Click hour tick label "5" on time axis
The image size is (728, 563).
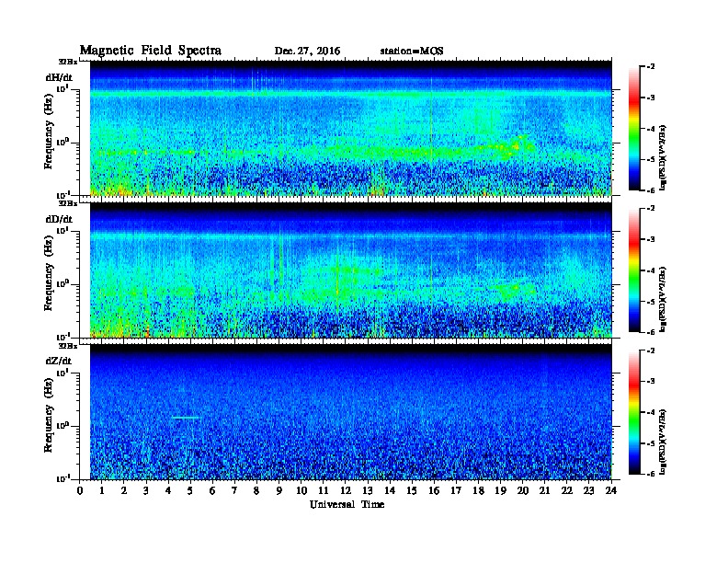pos(190,490)
